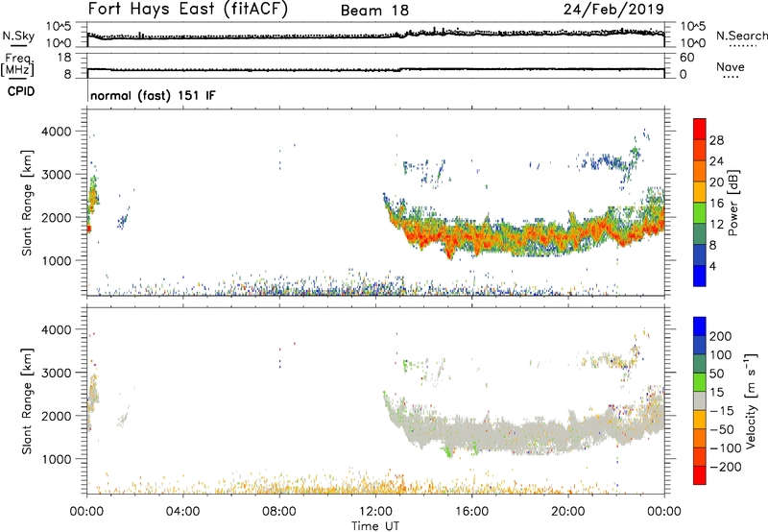Click the "28" power colorbar tick
This screenshot has height=532, width=768.
pos(716,140)
